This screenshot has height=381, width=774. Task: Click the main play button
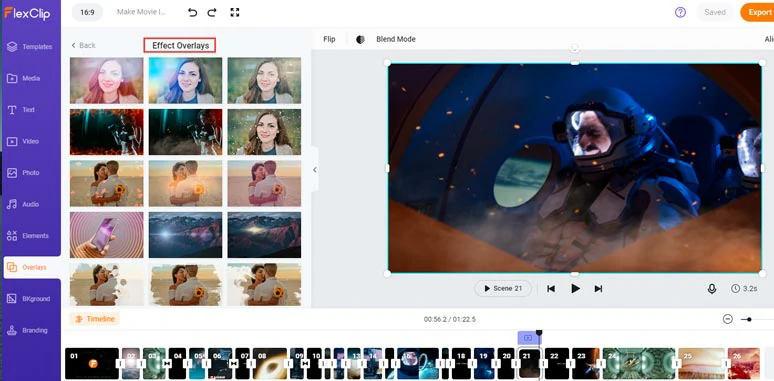(x=575, y=289)
